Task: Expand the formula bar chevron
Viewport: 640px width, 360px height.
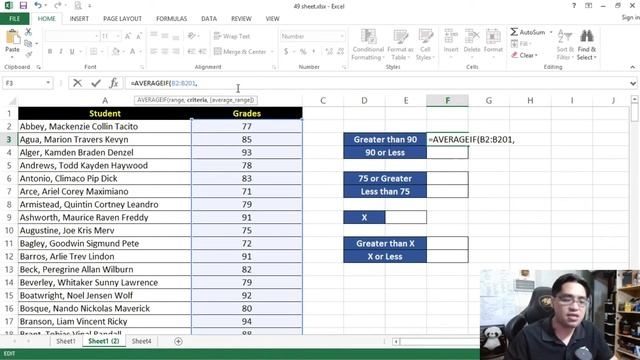Action: coord(633,83)
